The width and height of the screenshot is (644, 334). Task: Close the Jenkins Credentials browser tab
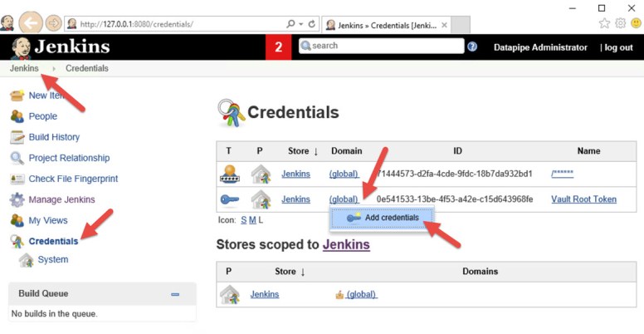pos(444,25)
